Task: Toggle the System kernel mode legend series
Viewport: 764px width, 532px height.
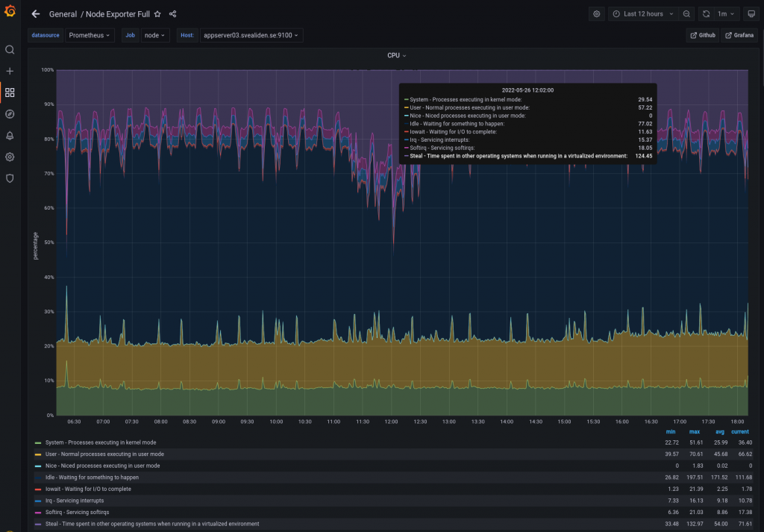Action: pos(101,442)
